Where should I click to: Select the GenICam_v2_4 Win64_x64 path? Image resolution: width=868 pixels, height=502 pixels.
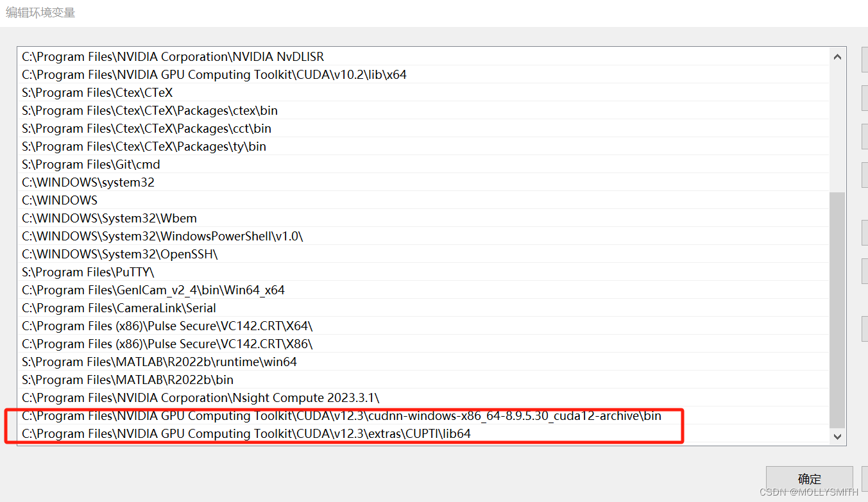coord(423,290)
